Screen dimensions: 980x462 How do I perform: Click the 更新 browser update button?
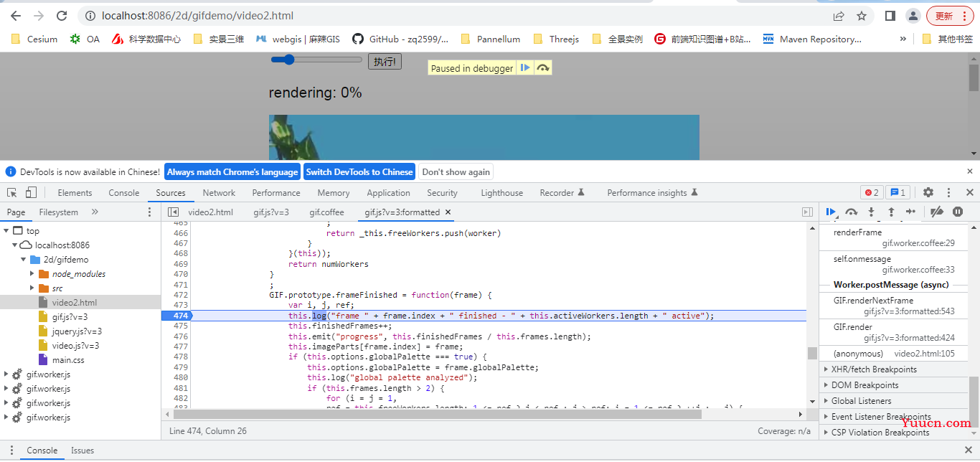(x=950, y=16)
